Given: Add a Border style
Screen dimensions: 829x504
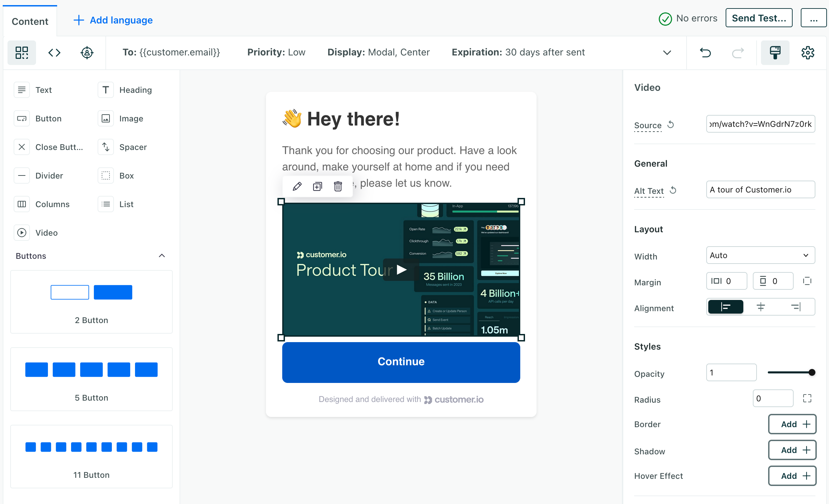Looking at the screenshot, I should click(x=792, y=424).
